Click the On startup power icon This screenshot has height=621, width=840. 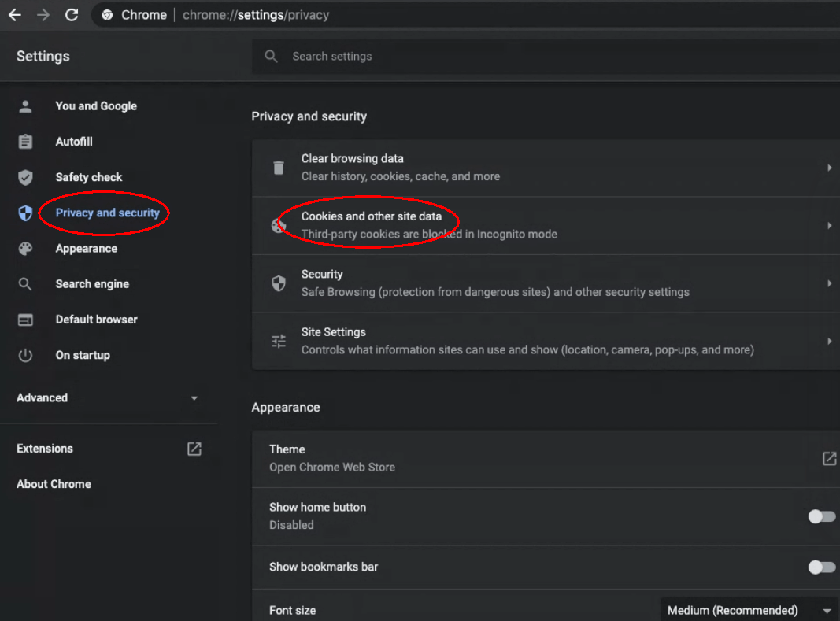click(x=26, y=355)
